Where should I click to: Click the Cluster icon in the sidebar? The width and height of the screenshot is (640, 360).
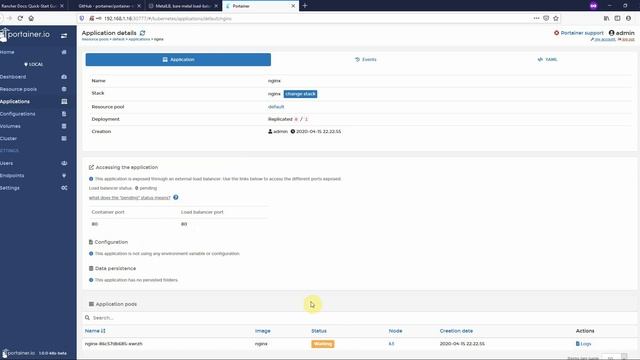64,138
